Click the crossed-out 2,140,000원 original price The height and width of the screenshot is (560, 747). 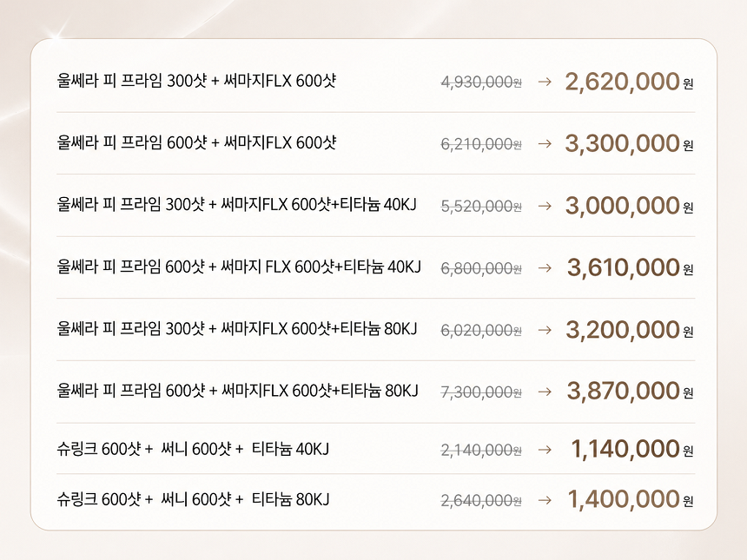tap(481, 450)
